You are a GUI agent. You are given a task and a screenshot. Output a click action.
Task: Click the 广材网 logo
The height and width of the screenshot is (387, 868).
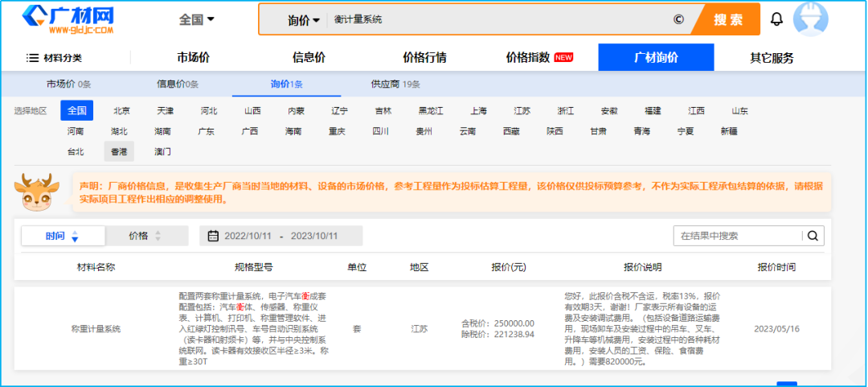point(68,19)
